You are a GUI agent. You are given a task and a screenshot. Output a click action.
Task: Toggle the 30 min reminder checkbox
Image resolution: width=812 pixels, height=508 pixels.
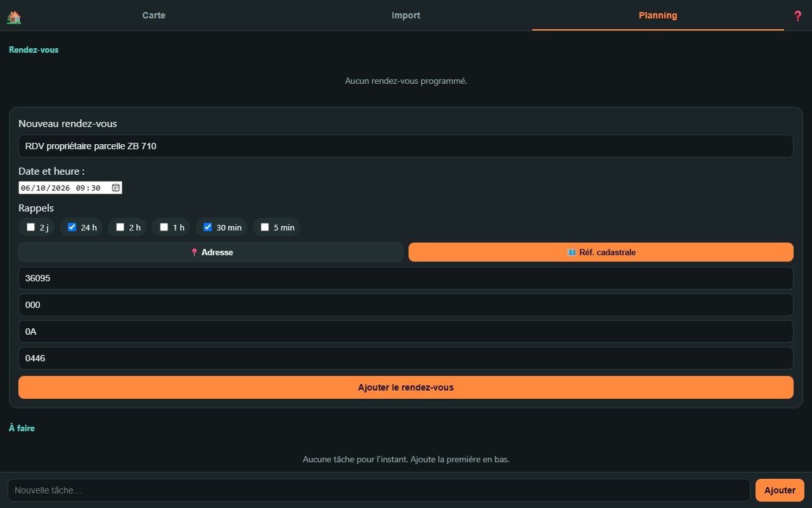coord(207,227)
